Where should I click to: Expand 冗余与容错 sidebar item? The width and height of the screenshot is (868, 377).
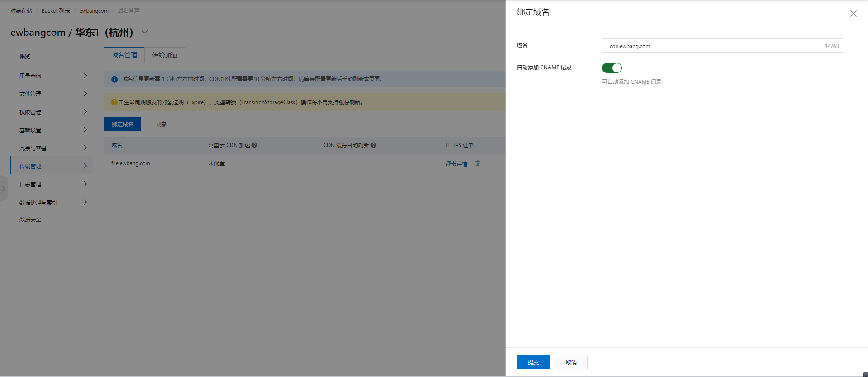[51, 148]
